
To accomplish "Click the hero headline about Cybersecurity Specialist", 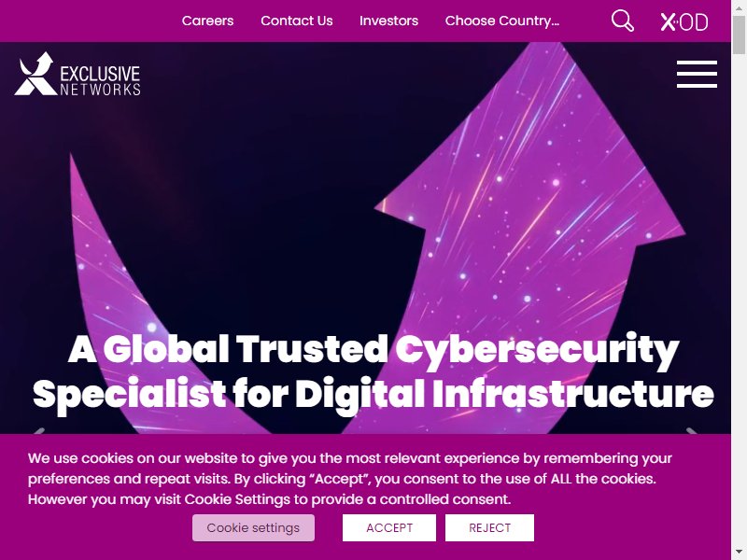I will click(373, 372).
